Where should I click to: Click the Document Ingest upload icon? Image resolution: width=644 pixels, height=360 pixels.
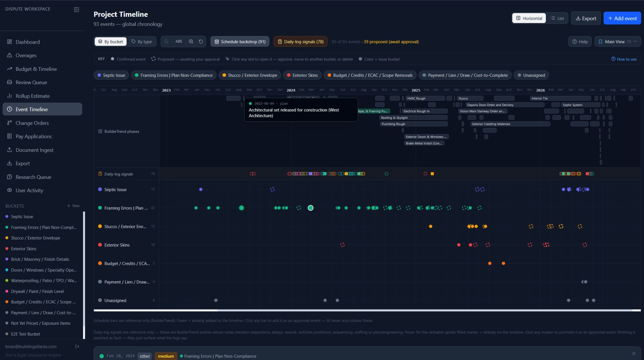[x=10, y=150]
